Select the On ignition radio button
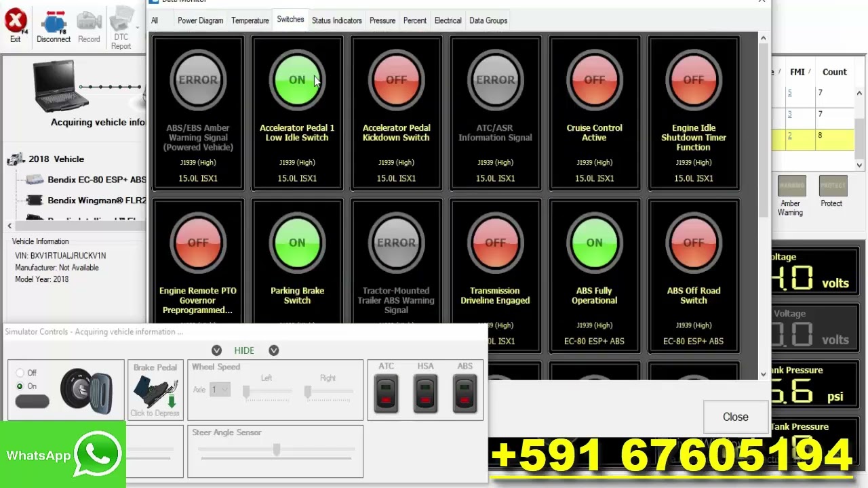The height and width of the screenshot is (488, 868). pyautogui.click(x=20, y=386)
